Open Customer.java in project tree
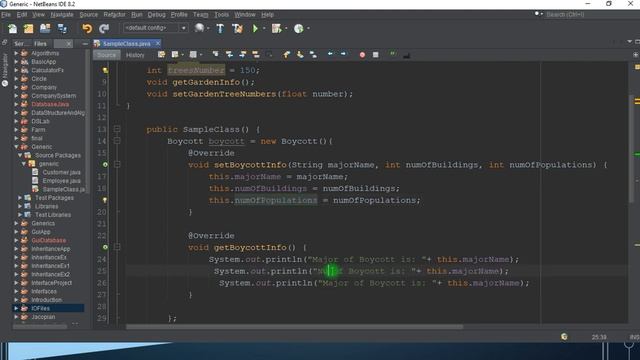The width and height of the screenshot is (640, 360). (x=61, y=172)
